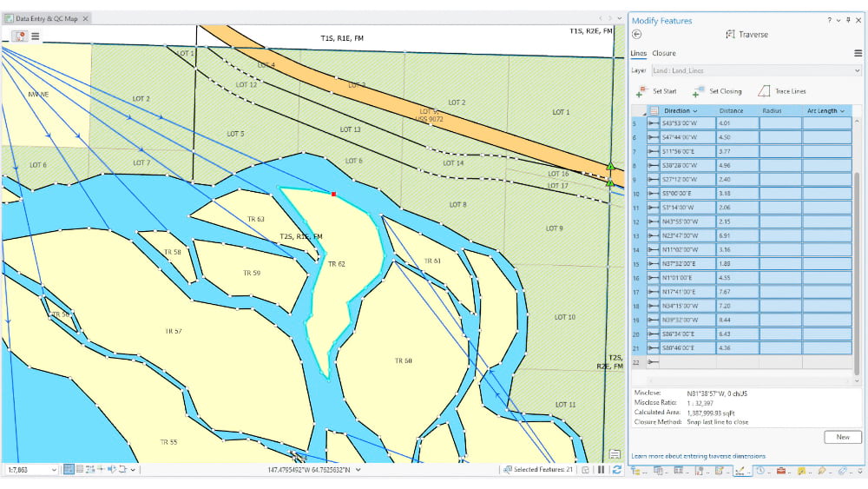
Task: Close the Data Entry & QC Map tab
Action: [x=85, y=18]
